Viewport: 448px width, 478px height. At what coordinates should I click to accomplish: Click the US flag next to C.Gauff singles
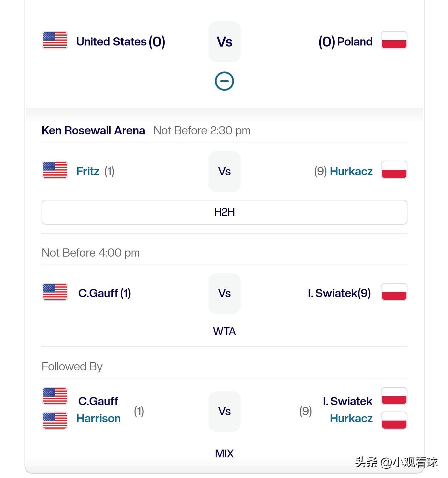[55, 292]
